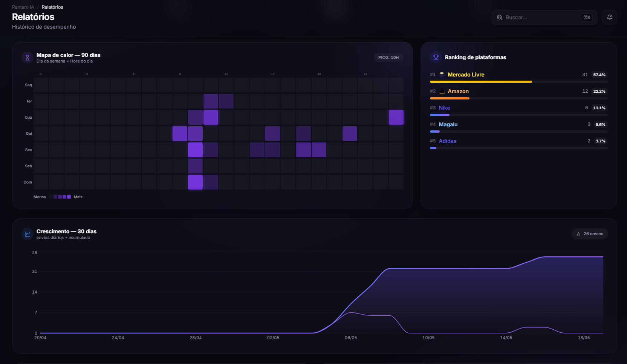Click the lone highlighted cell in the Sab row

pos(195,166)
